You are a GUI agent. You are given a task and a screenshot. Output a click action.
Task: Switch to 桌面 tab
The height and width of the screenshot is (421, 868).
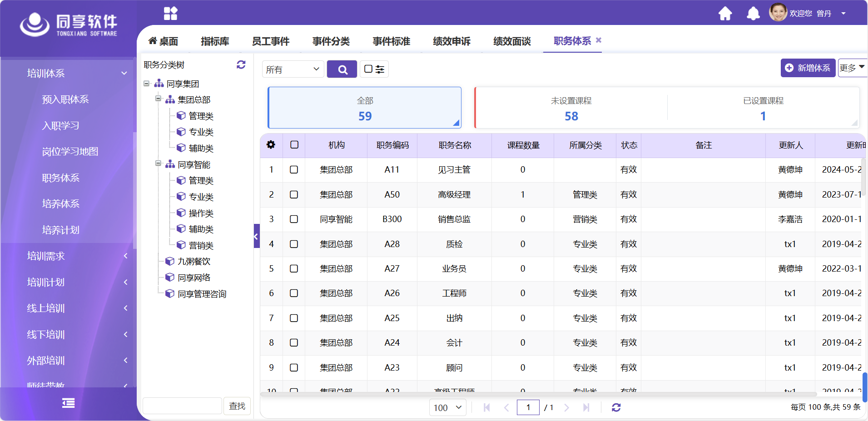[164, 41]
